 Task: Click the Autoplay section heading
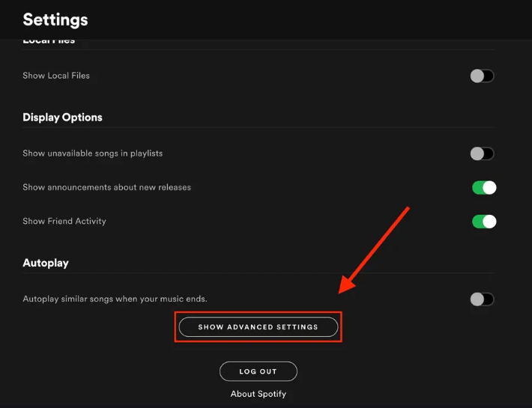45,264
